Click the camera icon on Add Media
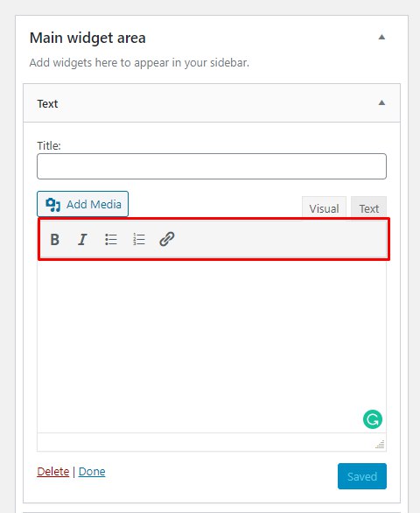Screen dimensions: 420x513 point(52,205)
